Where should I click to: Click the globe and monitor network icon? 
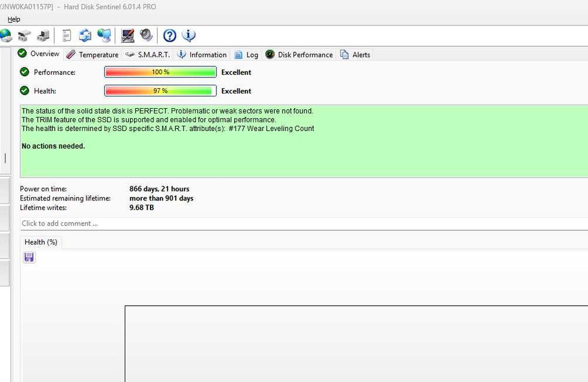[104, 36]
